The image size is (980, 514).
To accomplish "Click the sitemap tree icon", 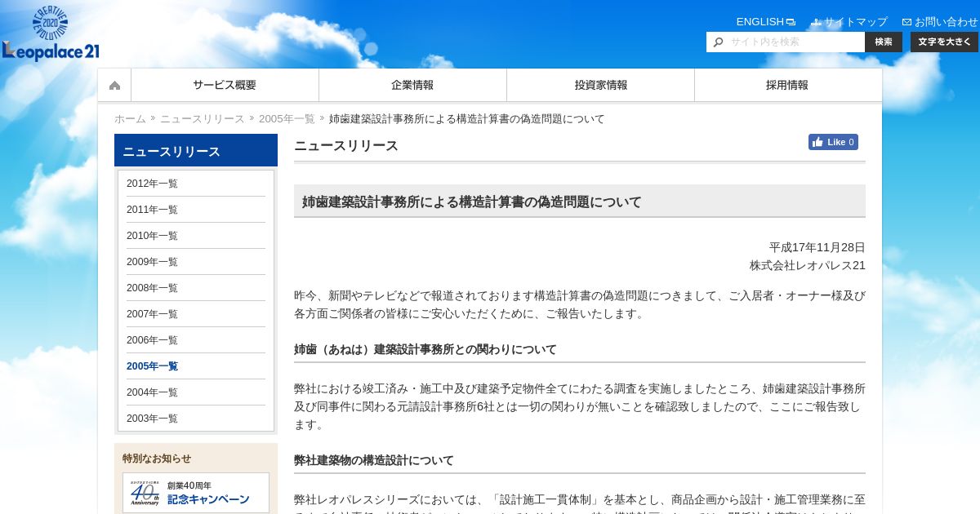I will pos(816,22).
